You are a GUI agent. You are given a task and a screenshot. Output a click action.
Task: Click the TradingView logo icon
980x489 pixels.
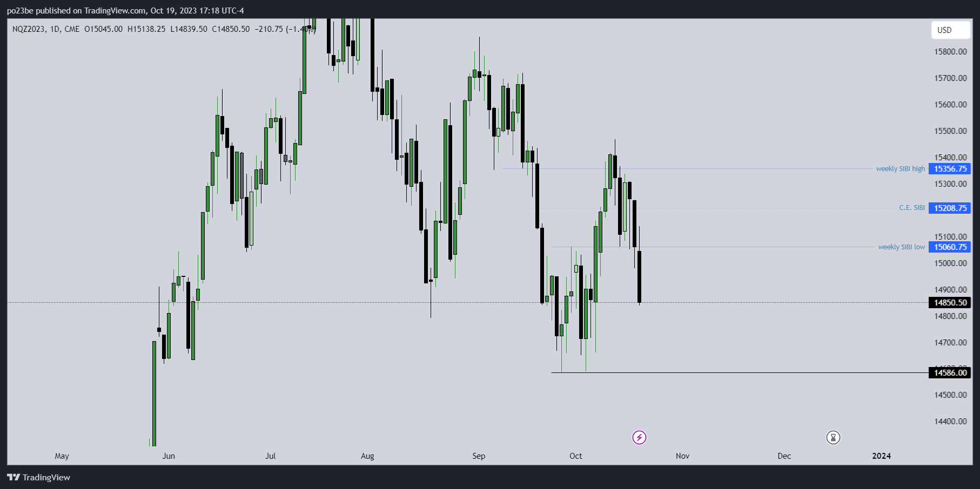click(14, 477)
